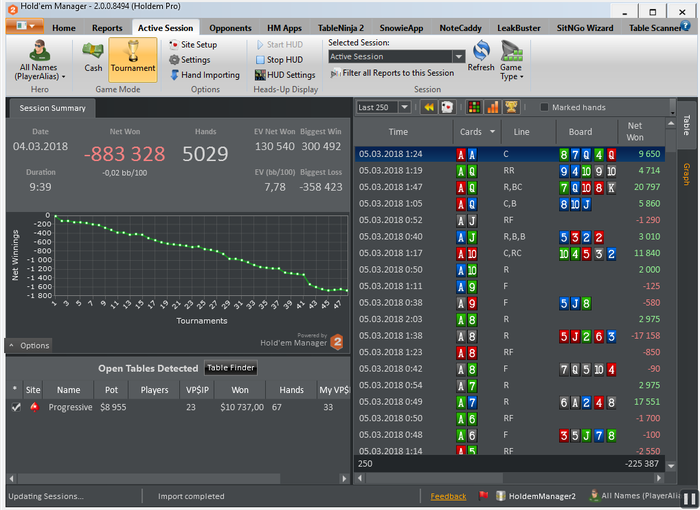Image resolution: width=700 pixels, height=510 pixels.
Task: Enable the Marked hands checkbox
Action: (x=545, y=107)
